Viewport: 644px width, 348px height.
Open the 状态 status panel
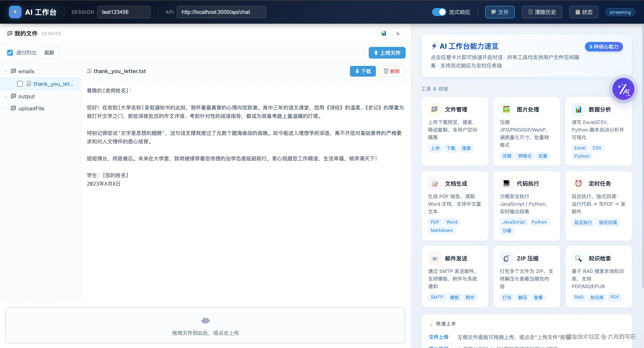pyautogui.click(x=583, y=12)
